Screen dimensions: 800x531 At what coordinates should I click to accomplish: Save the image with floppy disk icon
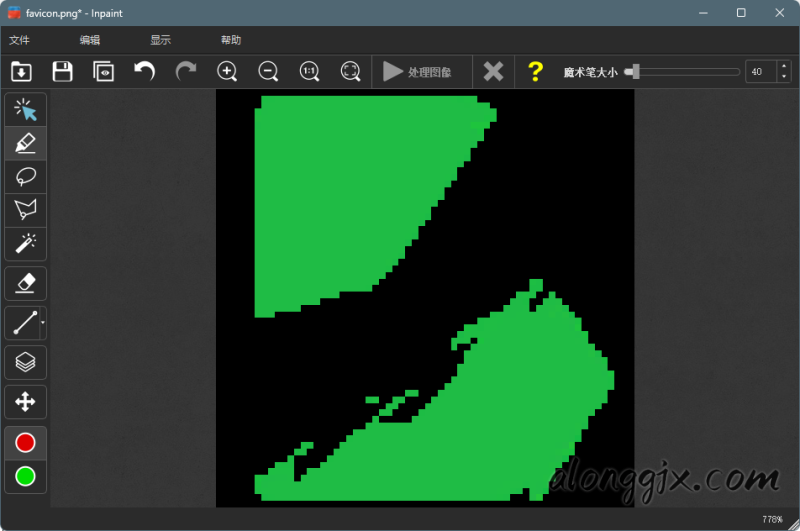tap(62, 71)
